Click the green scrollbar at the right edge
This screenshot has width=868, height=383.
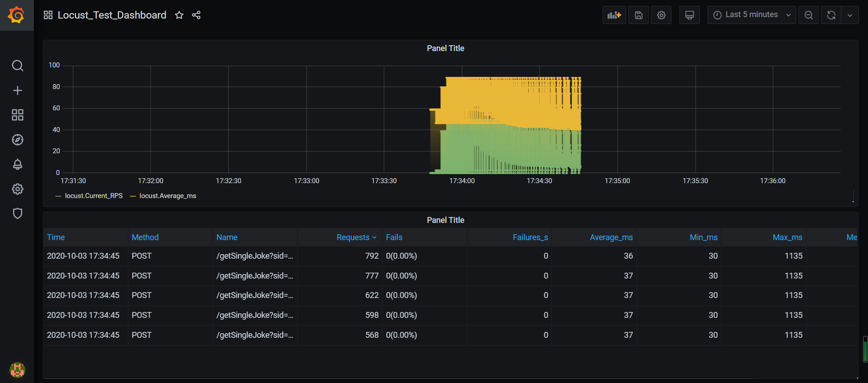865,349
